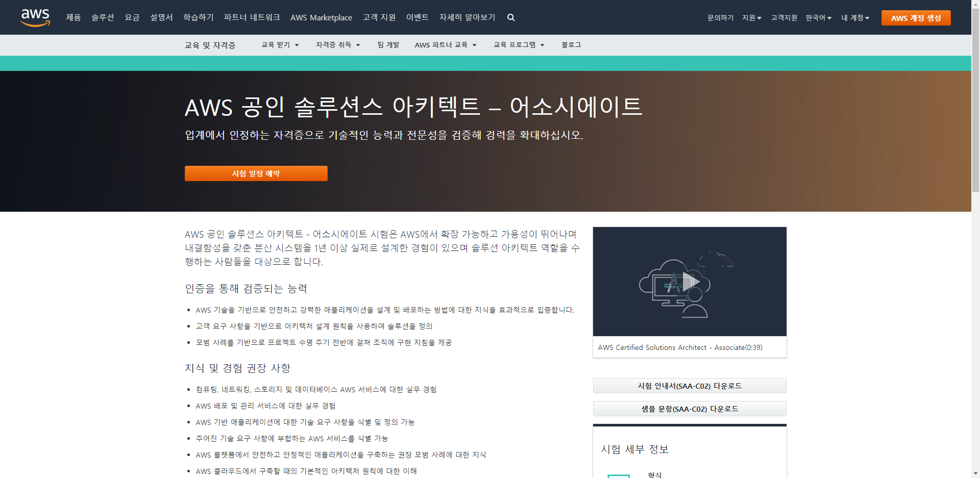980x478 pixels.
Task: Click the page title AWS 공인 솔루션스 아키텍트
Action: 413,107
